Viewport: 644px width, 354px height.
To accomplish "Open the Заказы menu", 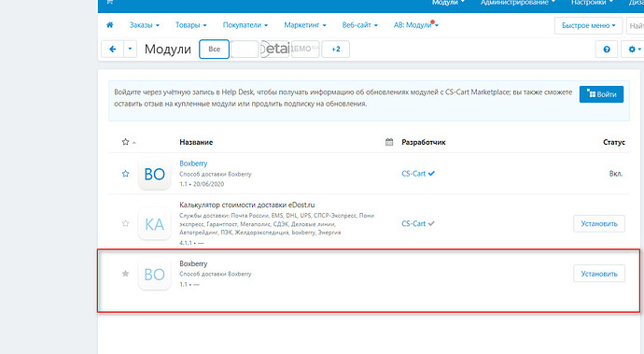I will (x=144, y=25).
